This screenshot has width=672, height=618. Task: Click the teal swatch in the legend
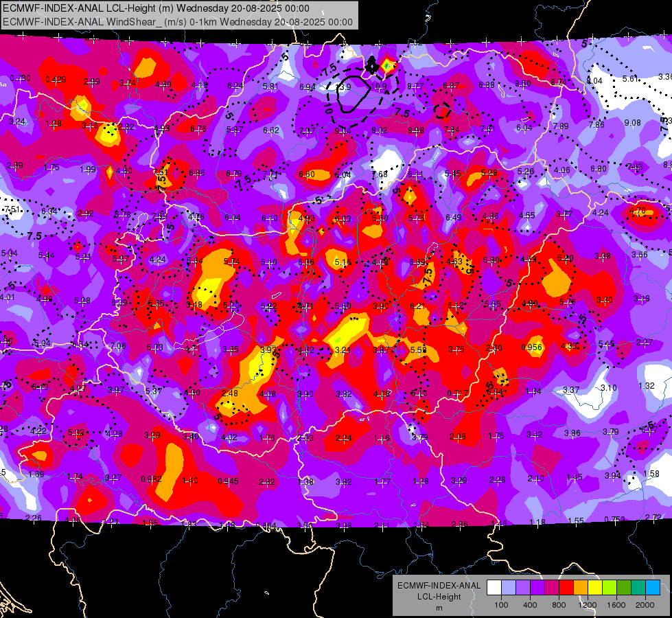(638, 588)
